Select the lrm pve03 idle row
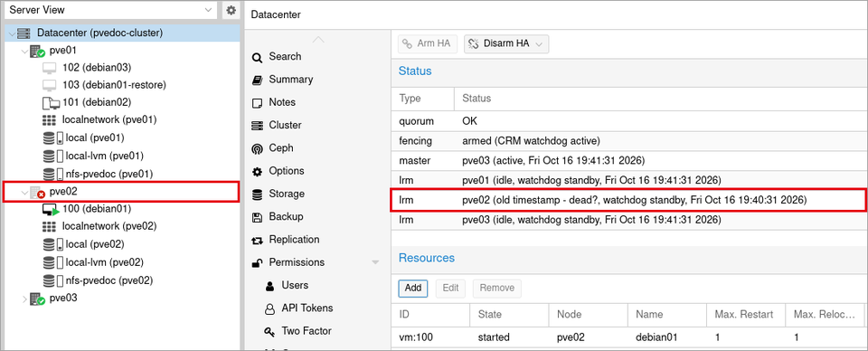This screenshot has height=351, width=868. [x=629, y=220]
